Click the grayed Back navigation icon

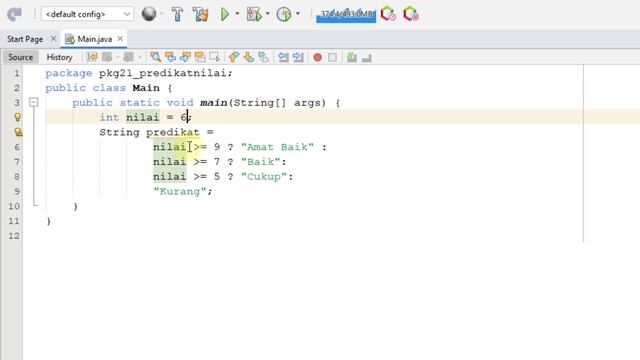click(x=107, y=57)
